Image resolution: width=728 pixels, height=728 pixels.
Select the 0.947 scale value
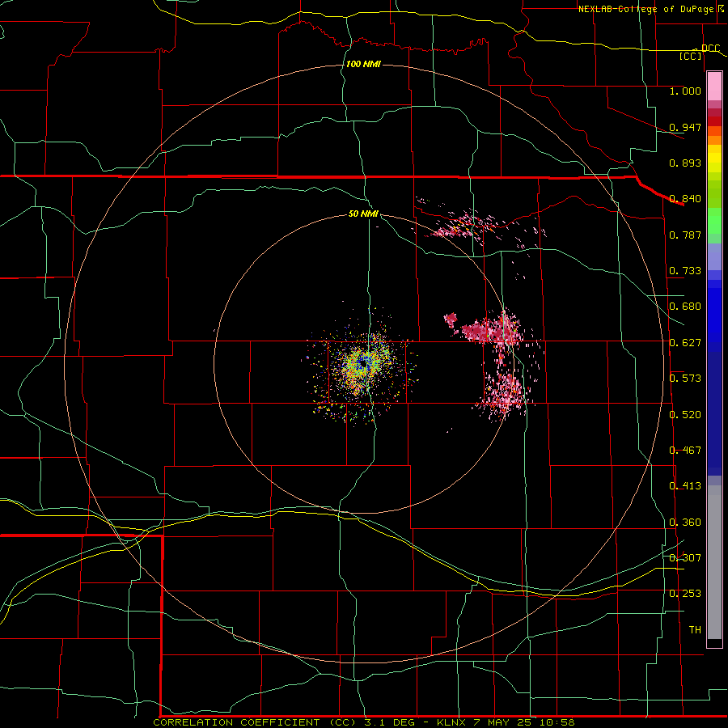(x=685, y=127)
